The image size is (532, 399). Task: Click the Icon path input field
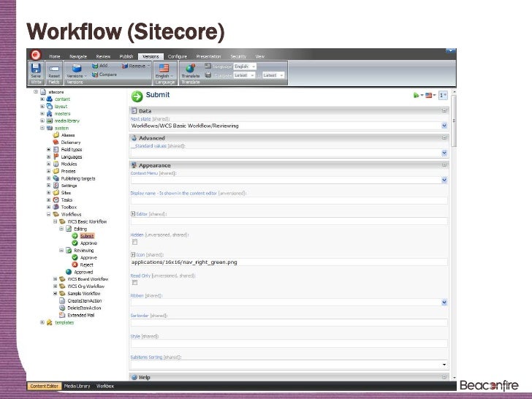[x=289, y=262]
